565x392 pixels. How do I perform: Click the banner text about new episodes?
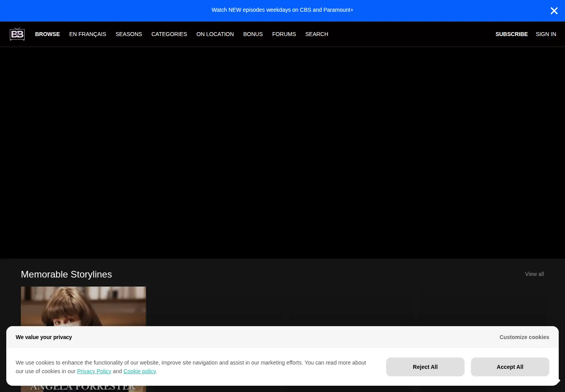click(x=282, y=10)
